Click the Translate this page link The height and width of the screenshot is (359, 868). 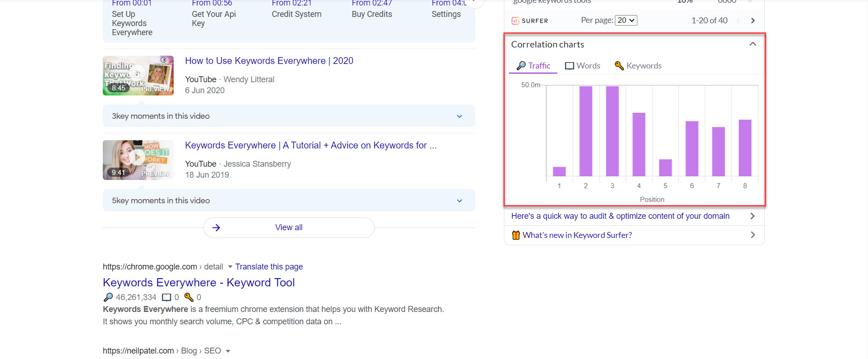tap(269, 267)
